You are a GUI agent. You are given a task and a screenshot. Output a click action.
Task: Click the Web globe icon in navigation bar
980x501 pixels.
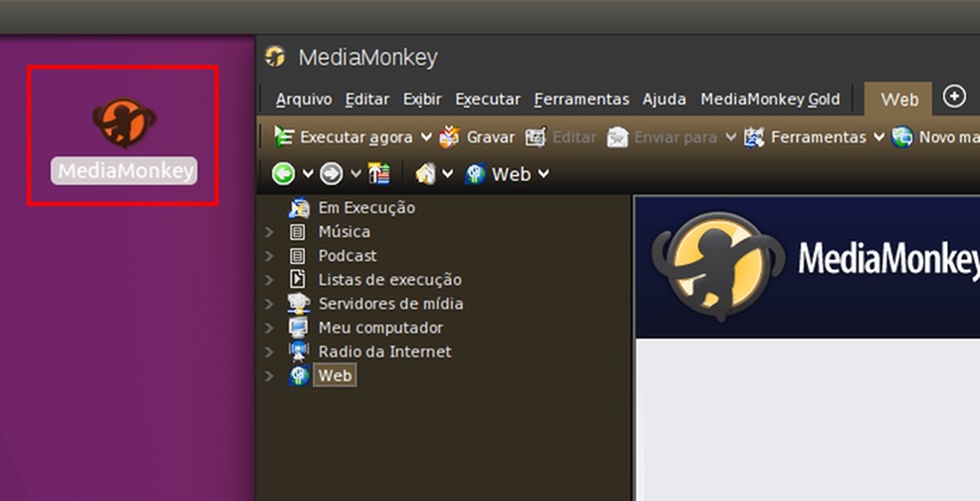click(475, 173)
